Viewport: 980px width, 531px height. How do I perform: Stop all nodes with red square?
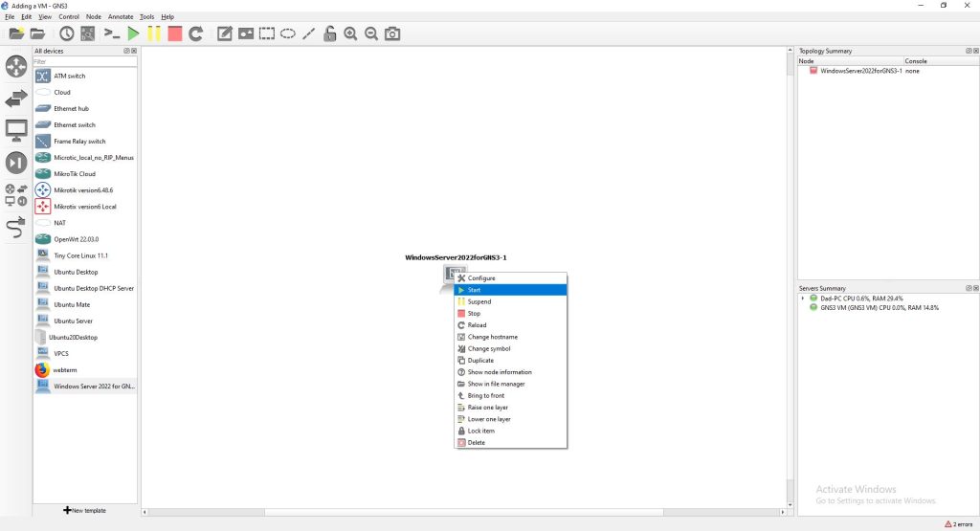click(175, 33)
